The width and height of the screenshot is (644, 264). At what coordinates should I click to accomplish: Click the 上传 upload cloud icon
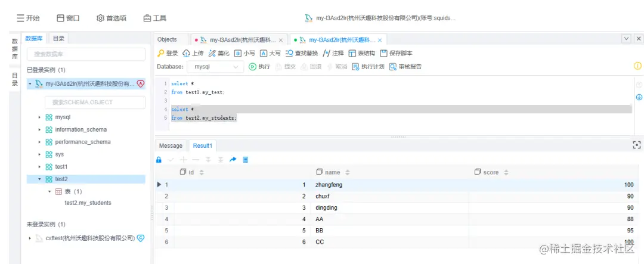tap(186, 54)
